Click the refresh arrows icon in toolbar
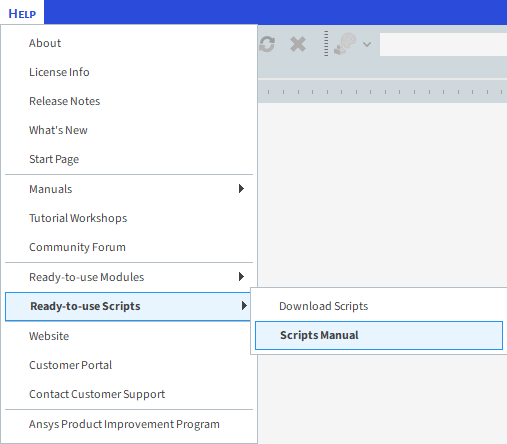 pos(267,44)
